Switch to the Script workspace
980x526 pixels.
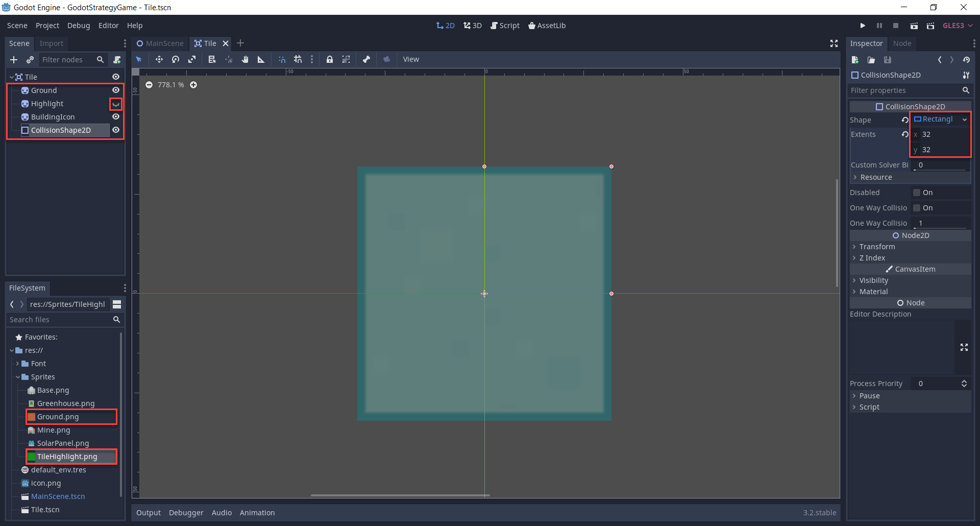[505, 26]
